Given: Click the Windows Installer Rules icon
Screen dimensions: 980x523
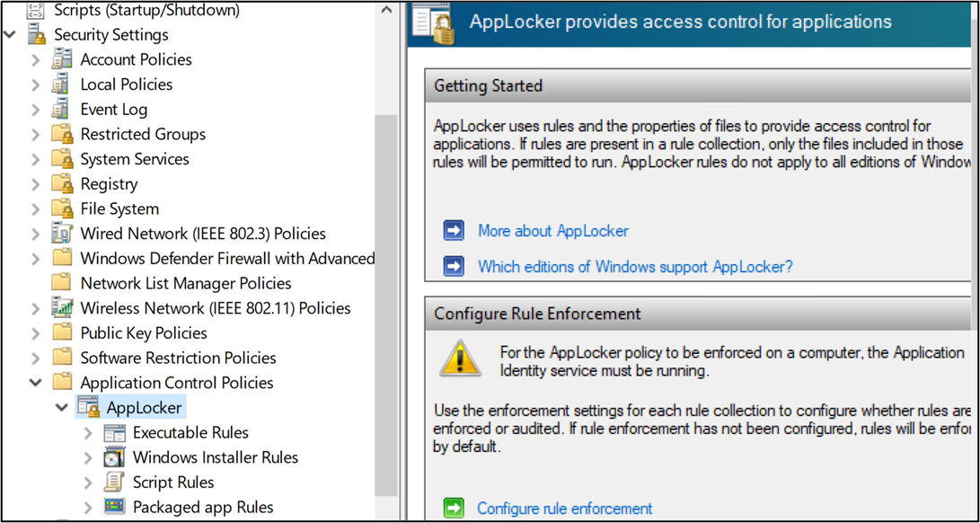Looking at the screenshot, I should tap(115, 457).
